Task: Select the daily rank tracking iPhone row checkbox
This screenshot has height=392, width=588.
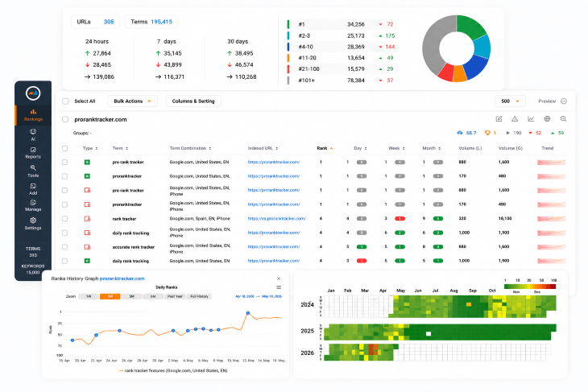Action: [x=65, y=233]
